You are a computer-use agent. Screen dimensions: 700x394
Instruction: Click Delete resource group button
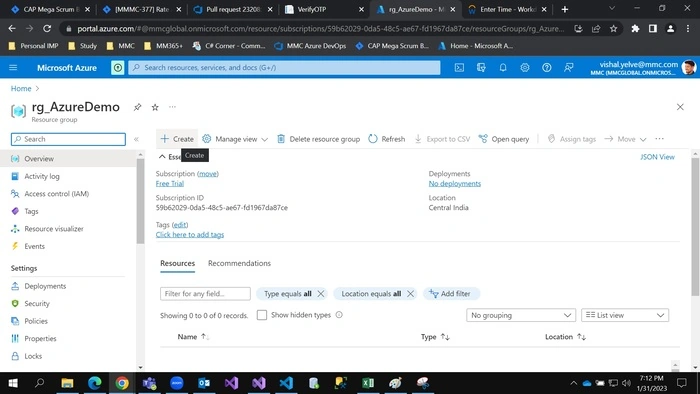[318, 139]
